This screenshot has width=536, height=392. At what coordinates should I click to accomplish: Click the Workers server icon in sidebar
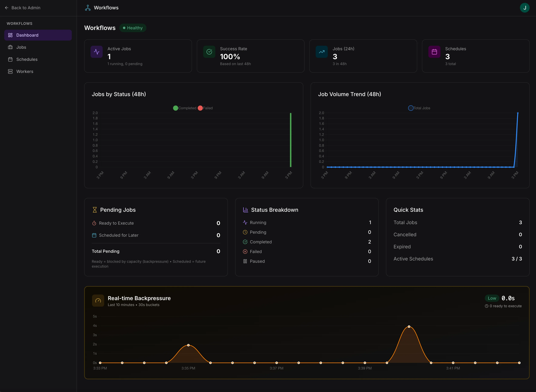click(x=10, y=71)
